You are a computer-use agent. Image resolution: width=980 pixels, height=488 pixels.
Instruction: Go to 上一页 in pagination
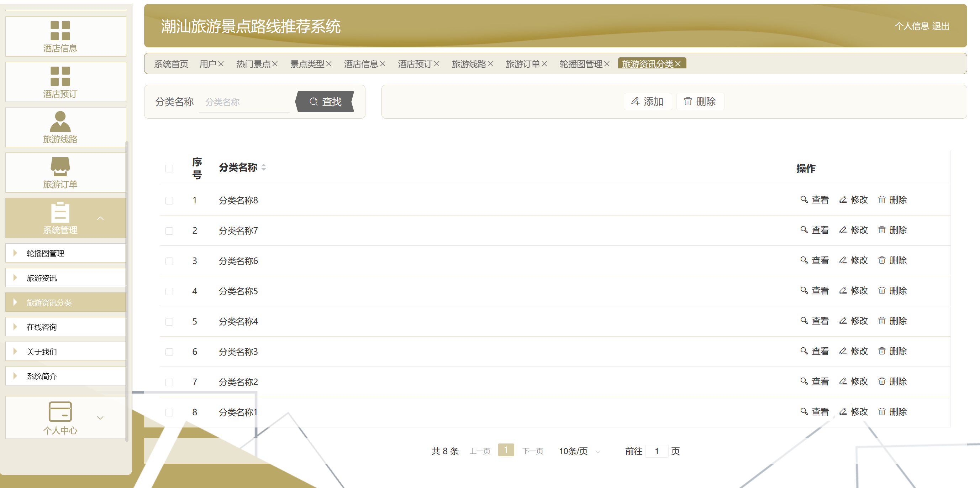[x=480, y=451]
